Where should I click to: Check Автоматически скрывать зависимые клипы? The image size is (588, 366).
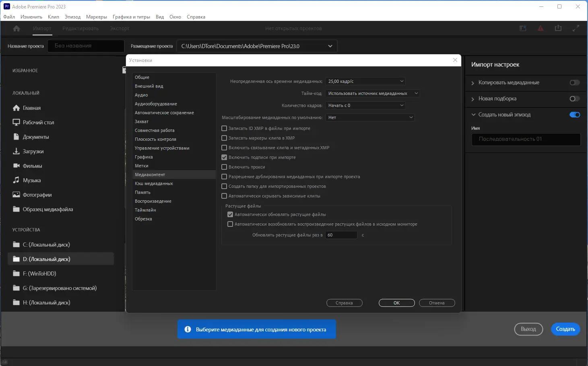click(224, 196)
